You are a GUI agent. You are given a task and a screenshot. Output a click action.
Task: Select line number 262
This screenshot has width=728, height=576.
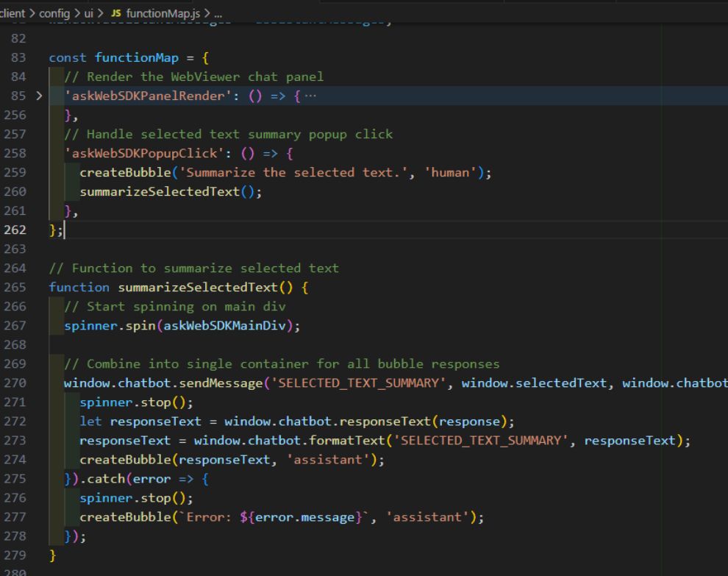point(15,230)
